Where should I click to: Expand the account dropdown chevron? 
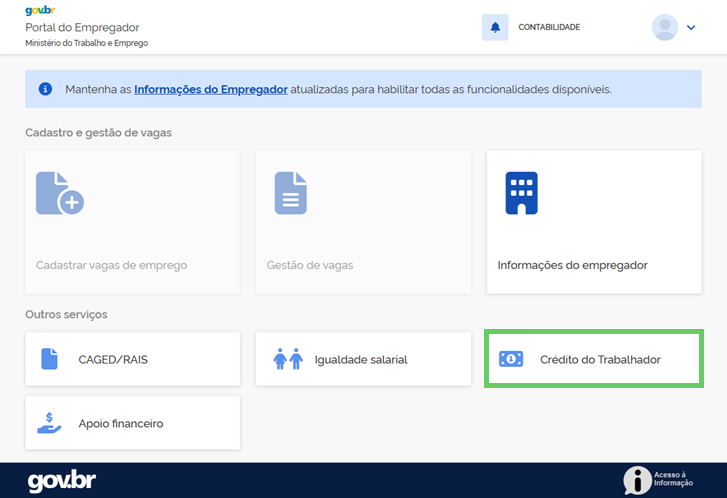pos(691,27)
